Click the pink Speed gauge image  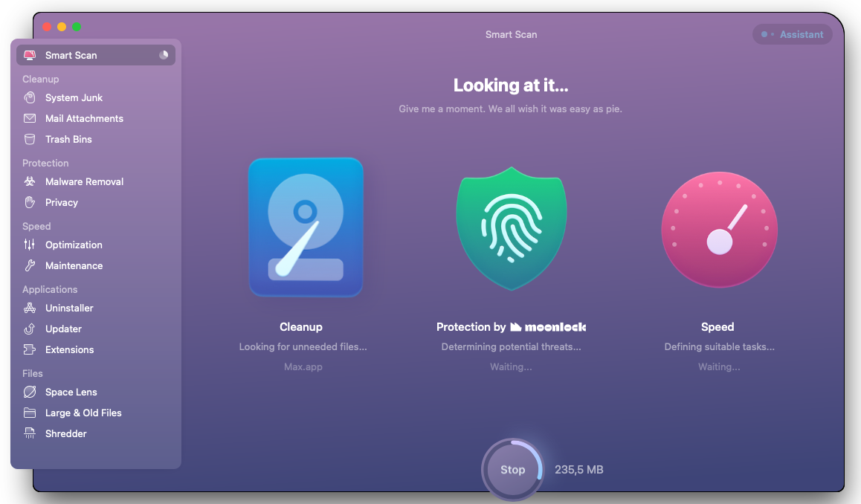pos(719,230)
